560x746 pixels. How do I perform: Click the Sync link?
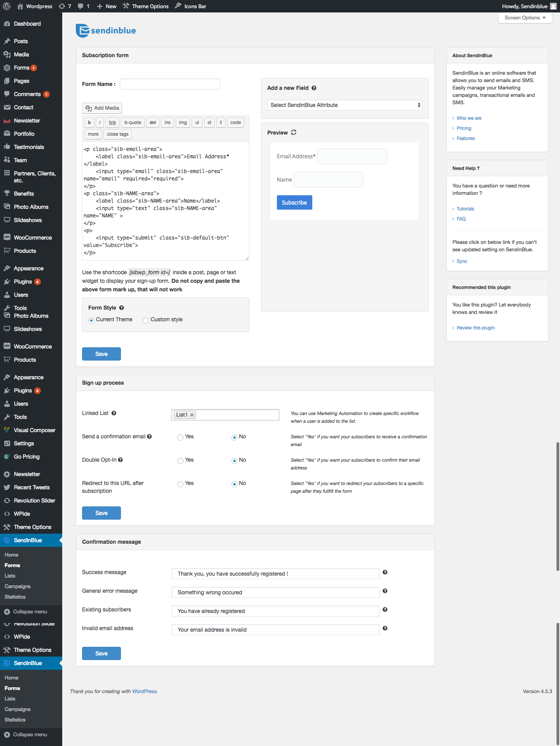(462, 261)
